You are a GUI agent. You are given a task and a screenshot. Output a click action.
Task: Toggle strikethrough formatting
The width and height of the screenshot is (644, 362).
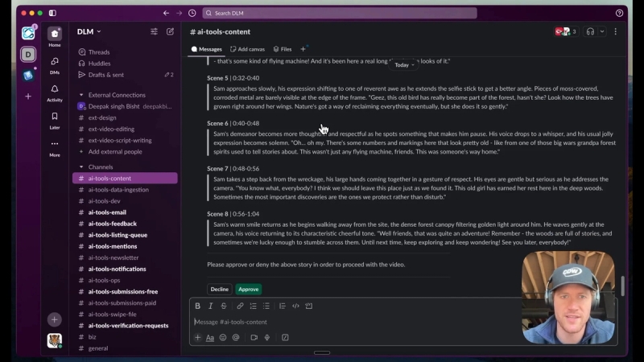[224, 306]
